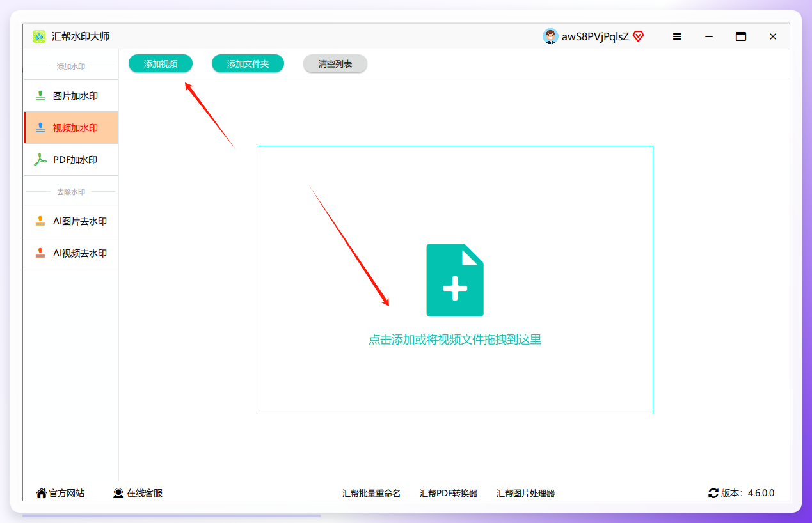Open the hamburger menu in title bar
Viewport: 812px width, 523px height.
pos(677,36)
